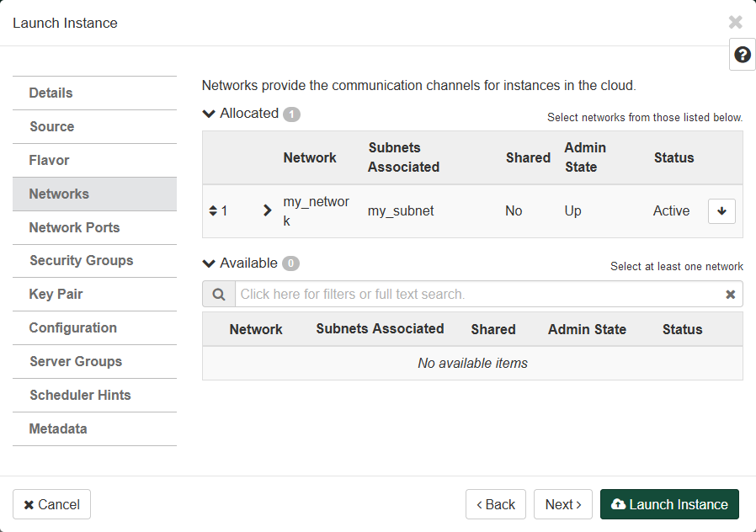
Task: Focus the network filter search field
Action: 478,295
